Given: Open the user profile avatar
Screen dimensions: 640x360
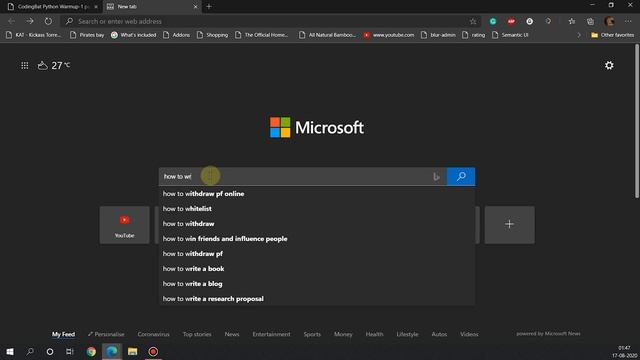Looking at the screenshot, I should 609,21.
